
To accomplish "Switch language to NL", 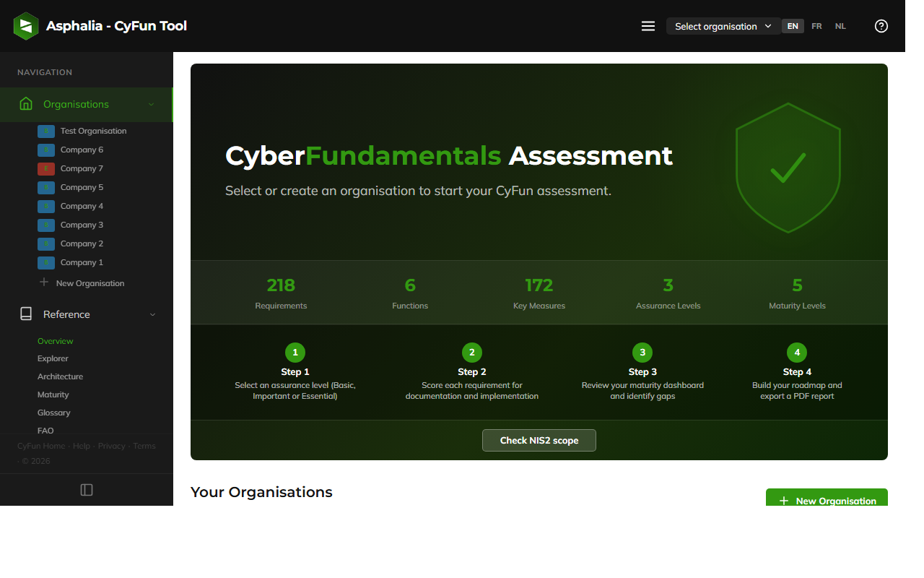I will coord(840,26).
